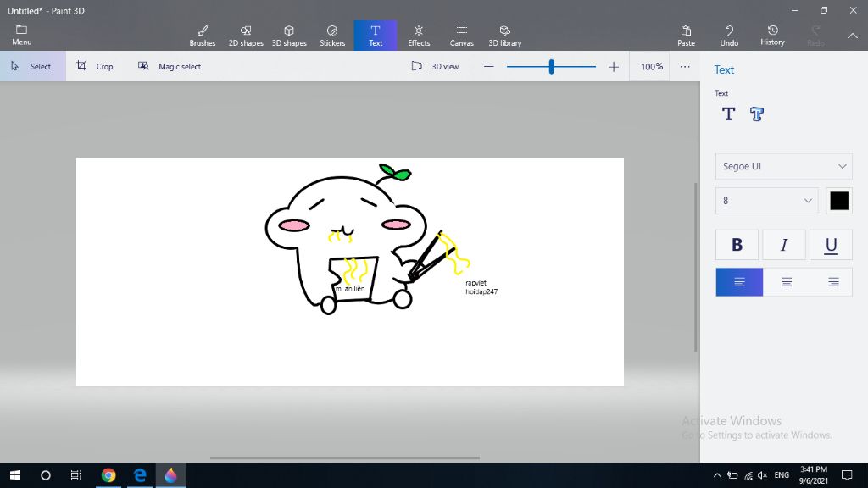
Task: Open the Stickers panel
Action: [332, 36]
